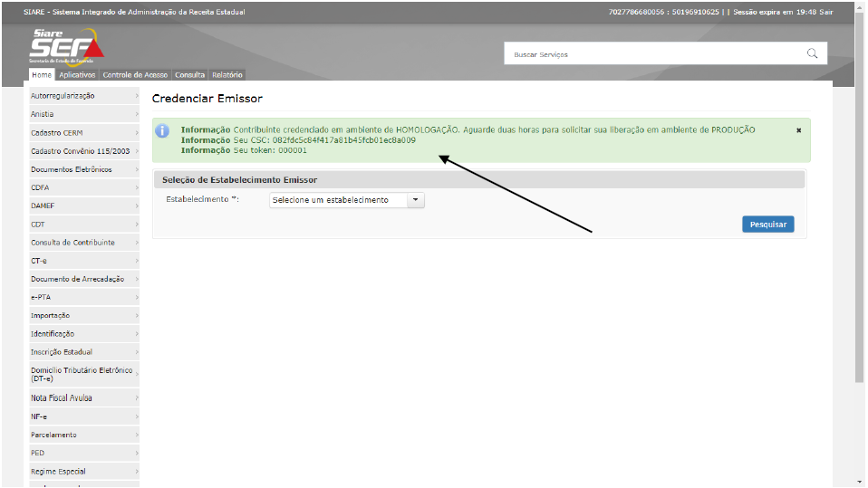
Task: Expand the Documentos Eletrônicos menu
Action: [83, 169]
